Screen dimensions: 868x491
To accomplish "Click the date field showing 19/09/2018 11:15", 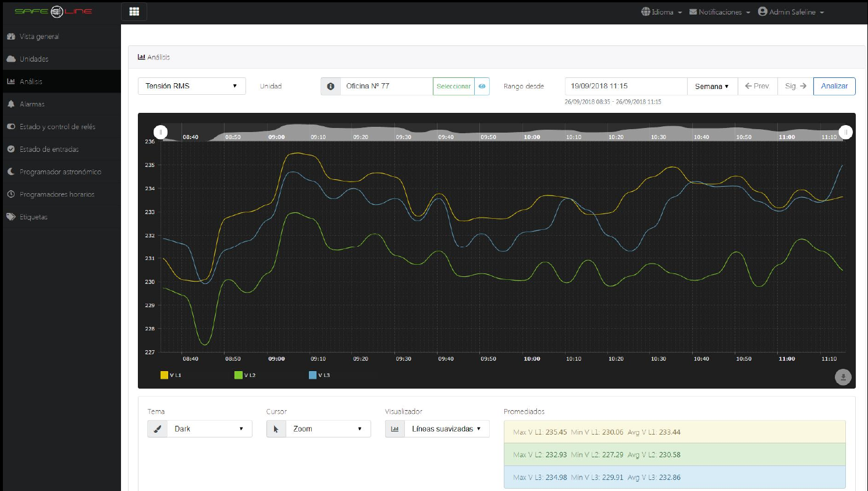I will 625,86.
